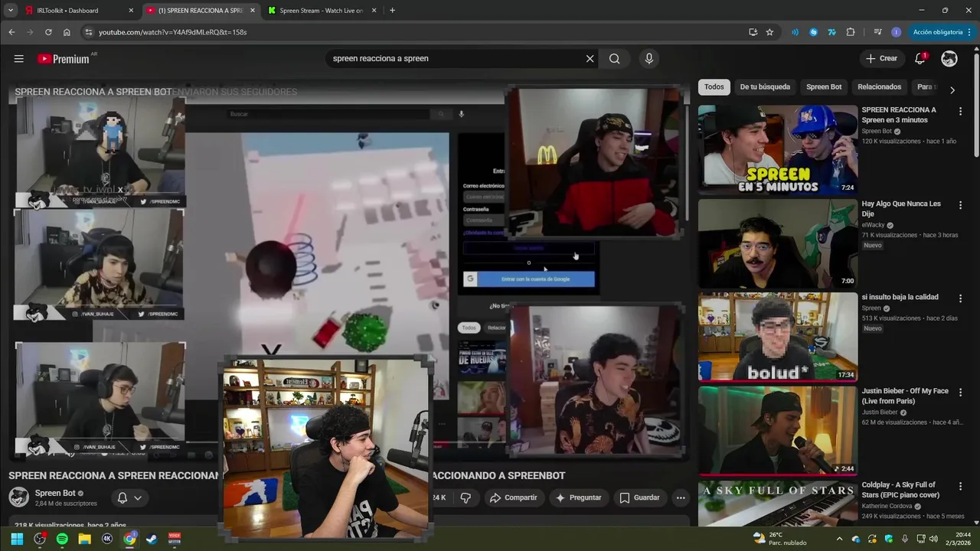Open taskbar weather widget 26°C

point(780,539)
